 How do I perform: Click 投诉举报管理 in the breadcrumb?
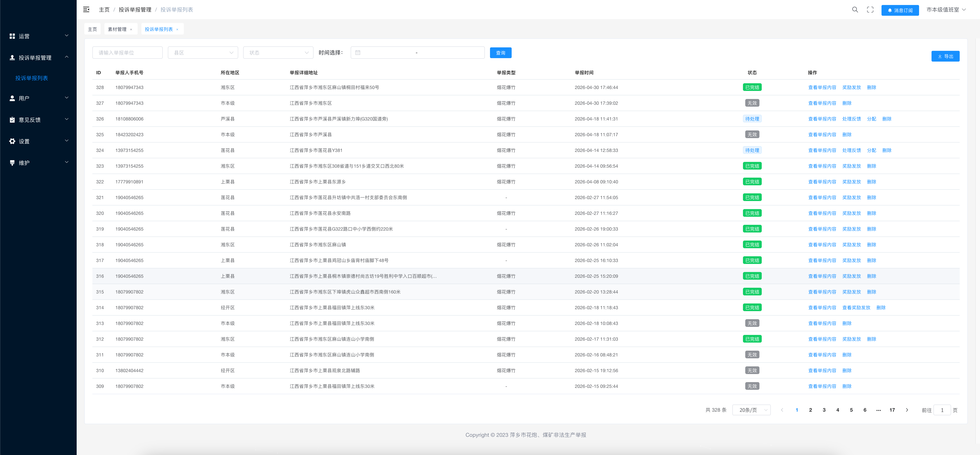coord(135,10)
